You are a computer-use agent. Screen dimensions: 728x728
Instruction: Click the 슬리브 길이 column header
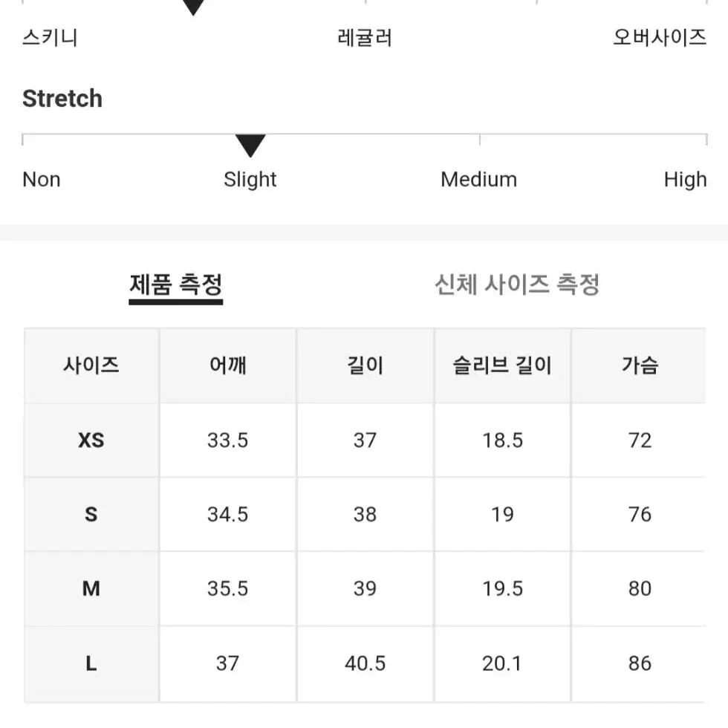click(x=502, y=365)
